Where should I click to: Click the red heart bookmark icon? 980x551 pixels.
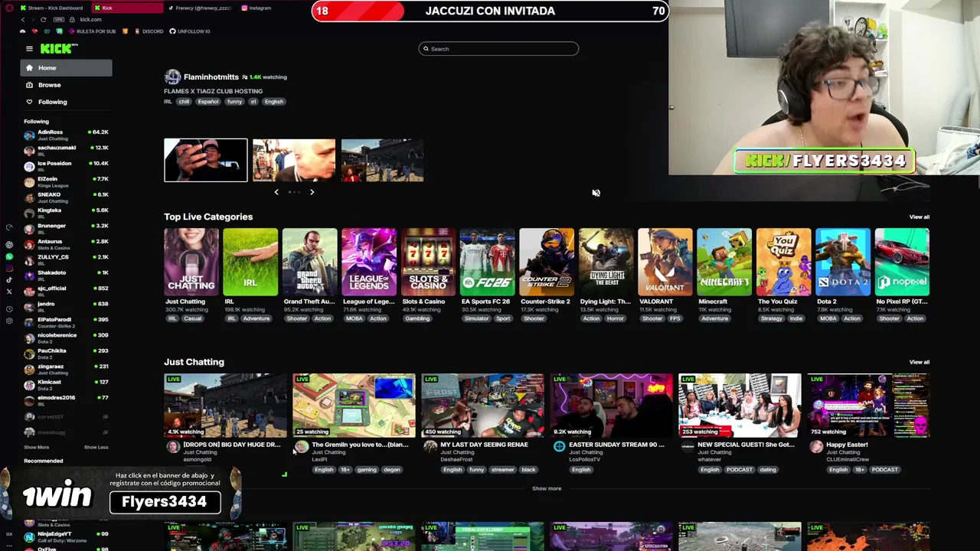click(x=34, y=31)
